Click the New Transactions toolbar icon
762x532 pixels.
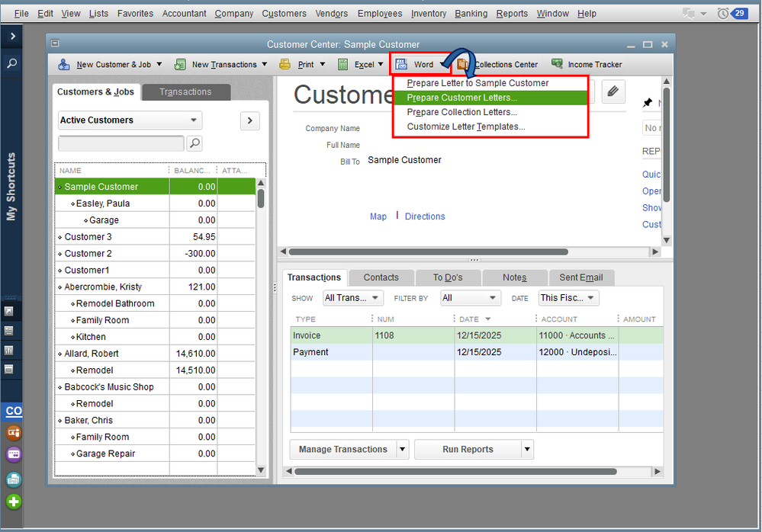180,65
